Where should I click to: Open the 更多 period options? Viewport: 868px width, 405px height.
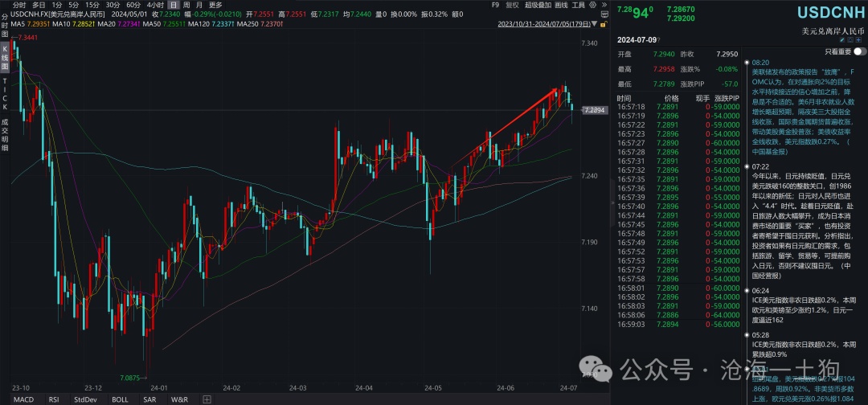[x=215, y=5]
